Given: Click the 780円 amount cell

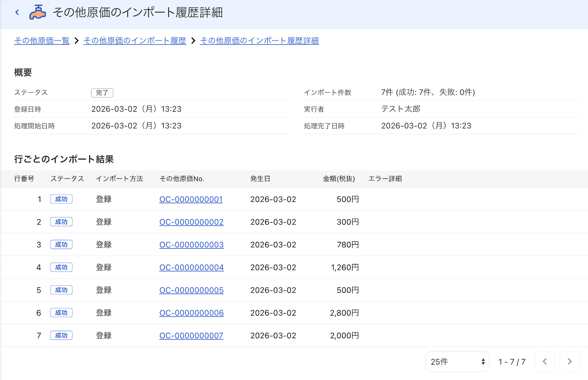Looking at the screenshot, I should (x=348, y=245).
